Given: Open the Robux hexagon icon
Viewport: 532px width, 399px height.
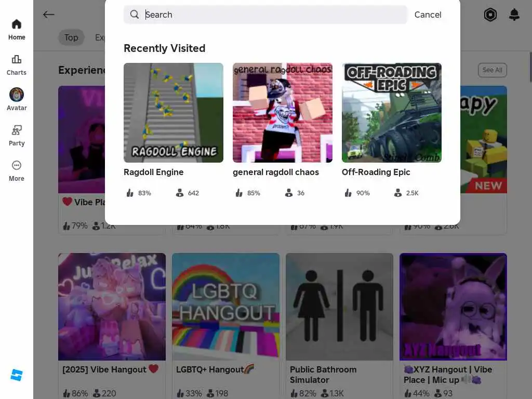Looking at the screenshot, I should [490, 15].
